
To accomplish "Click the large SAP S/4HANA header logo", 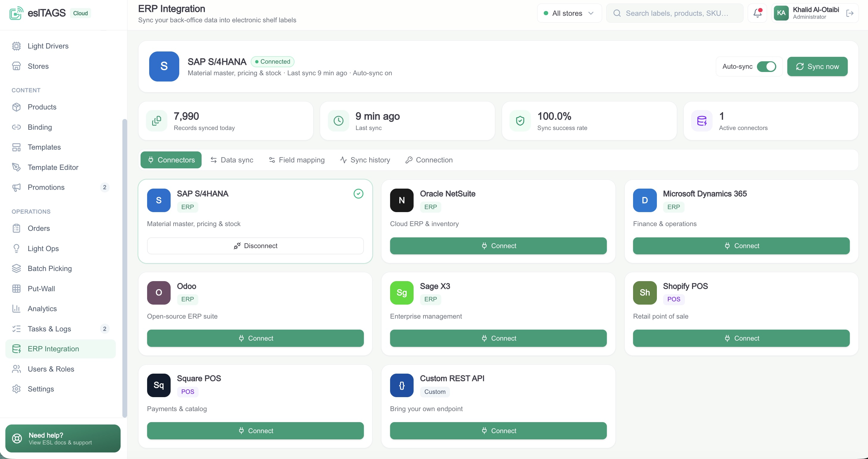I will tap(164, 66).
